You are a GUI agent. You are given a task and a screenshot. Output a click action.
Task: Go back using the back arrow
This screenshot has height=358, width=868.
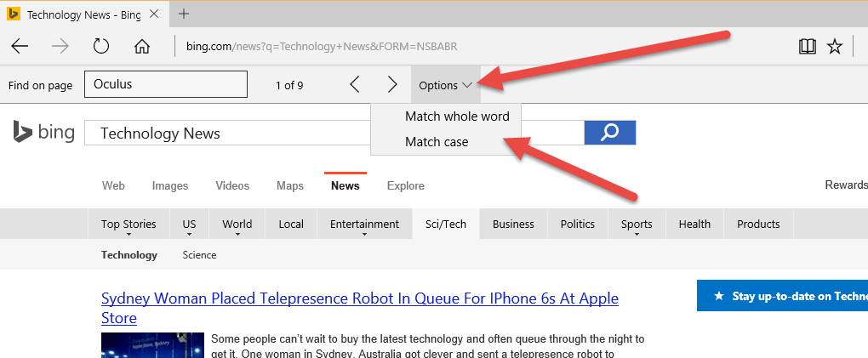click(x=20, y=47)
